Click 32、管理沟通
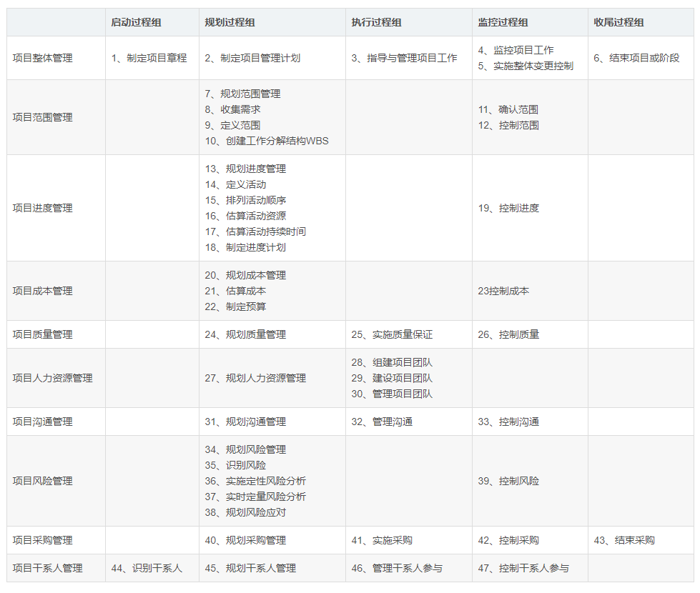700x593 pixels. [382, 422]
